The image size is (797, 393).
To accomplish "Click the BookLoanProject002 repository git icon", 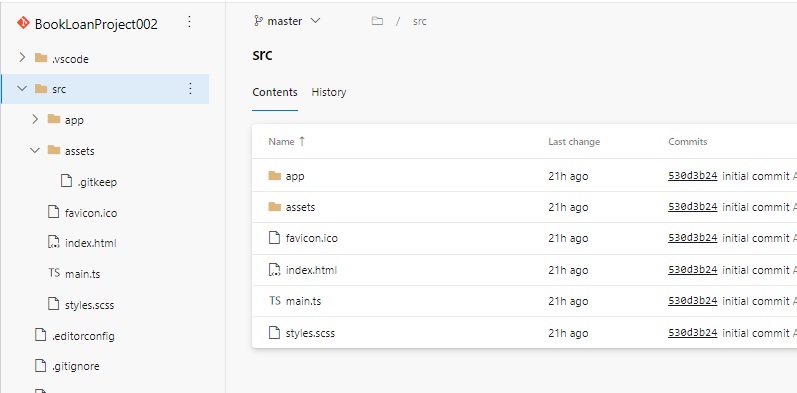I will tap(23, 23).
